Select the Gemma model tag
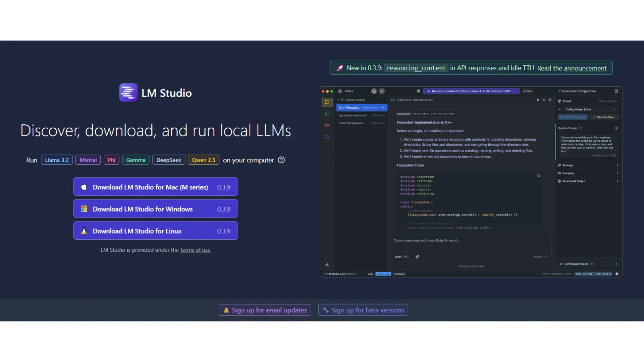Screen dimensions: 644x362 (x=136, y=160)
